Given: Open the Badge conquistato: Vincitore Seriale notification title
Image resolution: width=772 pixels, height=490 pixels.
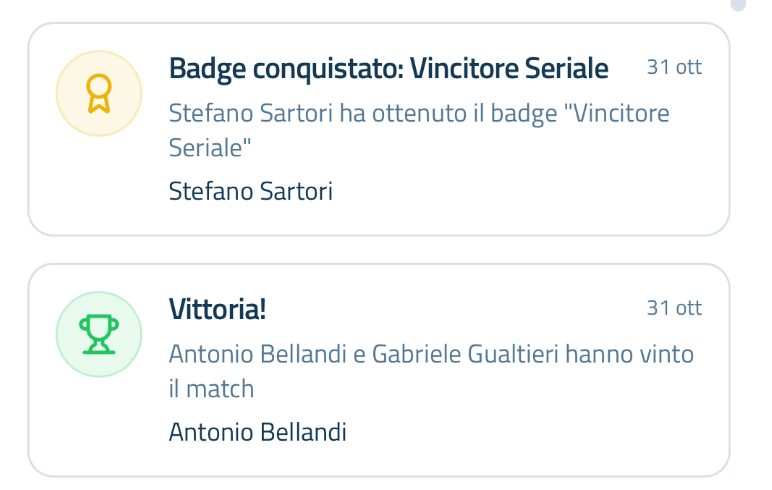Looking at the screenshot, I should point(388,68).
